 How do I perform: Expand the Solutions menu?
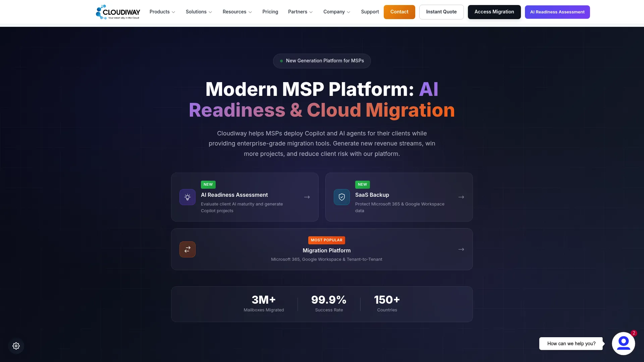tap(199, 12)
